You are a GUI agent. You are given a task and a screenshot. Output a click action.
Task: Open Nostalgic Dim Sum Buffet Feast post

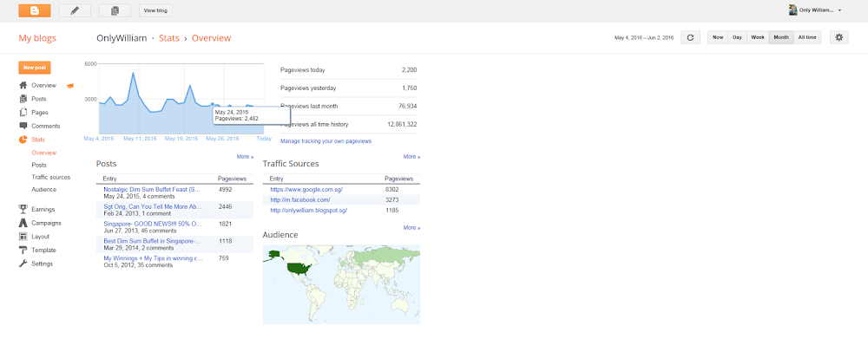(152, 189)
